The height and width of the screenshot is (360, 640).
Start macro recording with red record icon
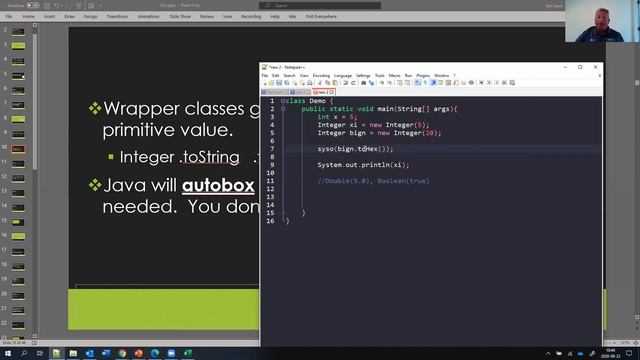click(x=481, y=83)
